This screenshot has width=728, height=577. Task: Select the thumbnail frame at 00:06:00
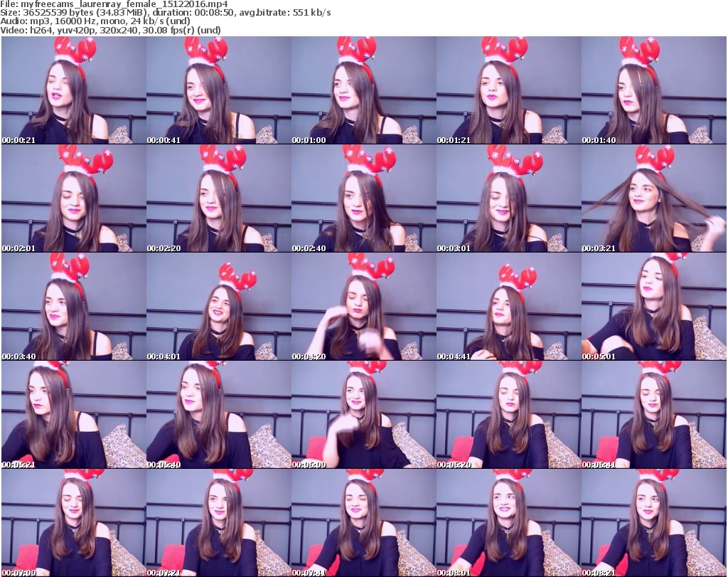pos(363,415)
